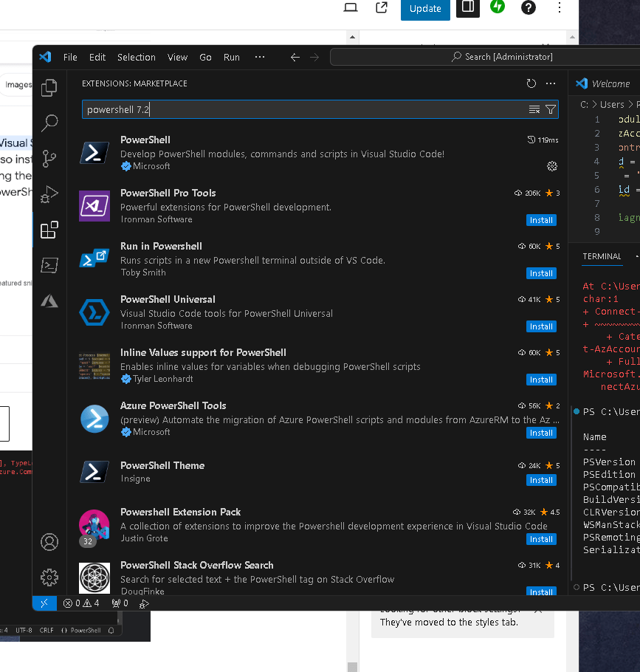Image resolution: width=640 pixels, height=672 pixels.
Task: Go back in VS Code navigation
Action: 295,58
